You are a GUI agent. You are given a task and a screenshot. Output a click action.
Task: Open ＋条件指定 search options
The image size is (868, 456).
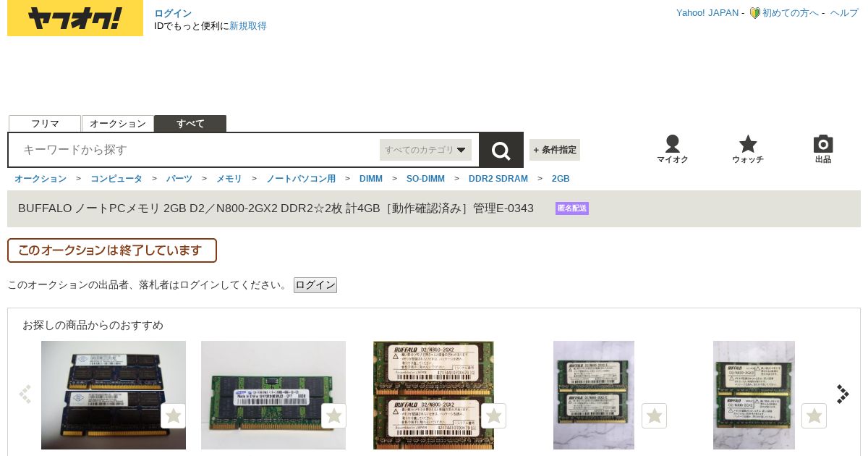click(555, 150)
